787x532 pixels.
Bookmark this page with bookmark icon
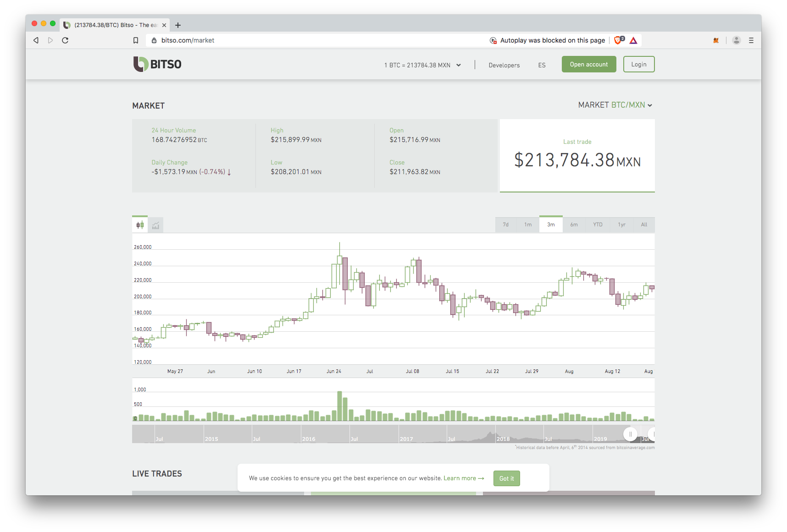[x=136, y=40]
